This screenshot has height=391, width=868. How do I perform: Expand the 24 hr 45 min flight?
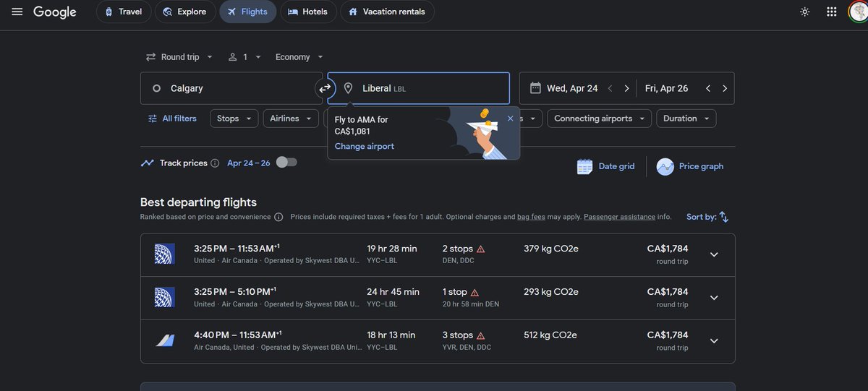coord(714,298)
